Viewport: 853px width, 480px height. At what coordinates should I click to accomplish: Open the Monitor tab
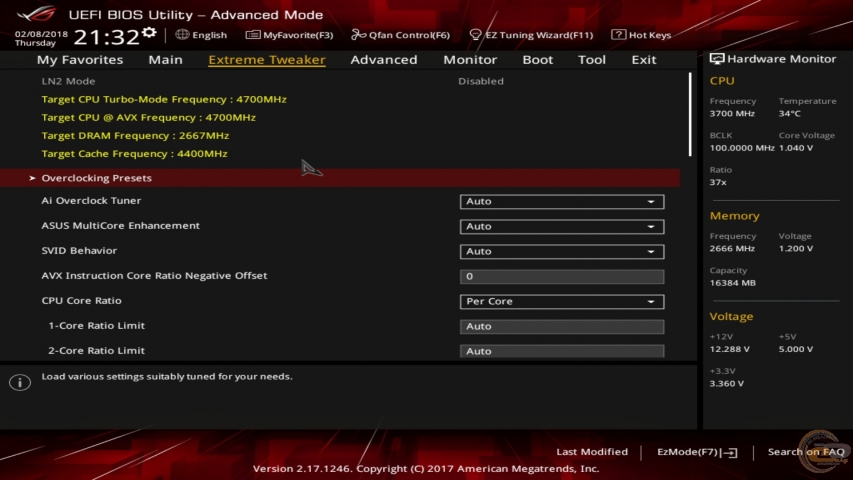click(x=470, y=59)
